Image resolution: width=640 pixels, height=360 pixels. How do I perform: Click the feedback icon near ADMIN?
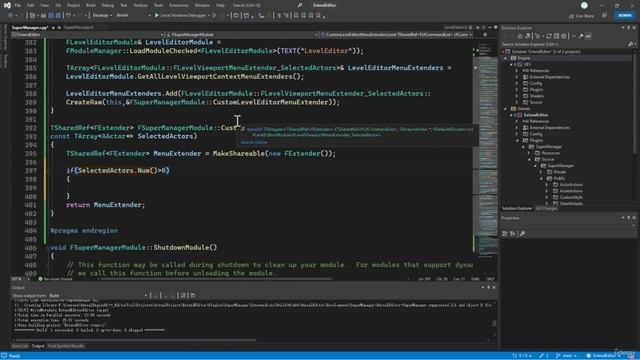pos(604,16)
